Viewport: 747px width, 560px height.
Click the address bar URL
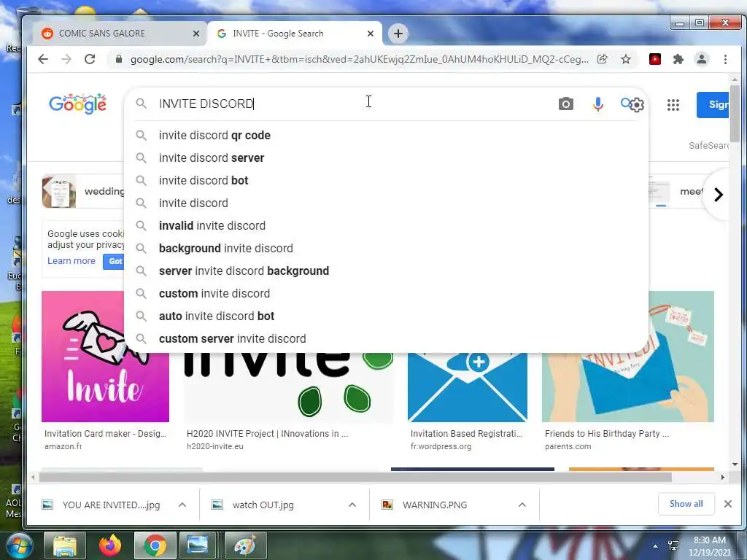click(x=359, y=59)
